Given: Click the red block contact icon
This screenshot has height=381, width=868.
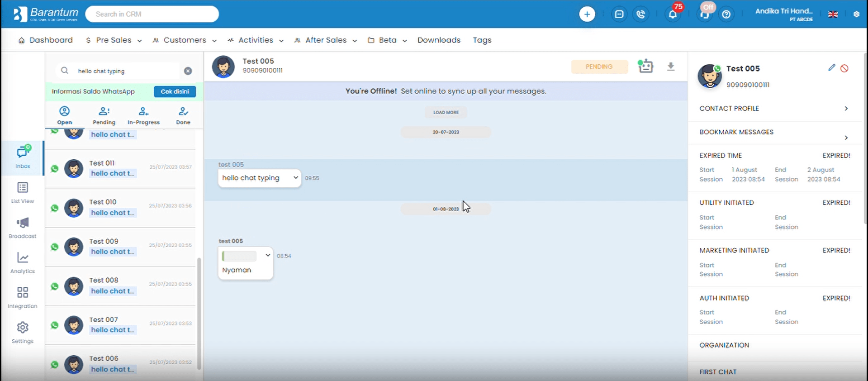Looking at the screenshot, I should pyautogui.click(x=844, y=68).
